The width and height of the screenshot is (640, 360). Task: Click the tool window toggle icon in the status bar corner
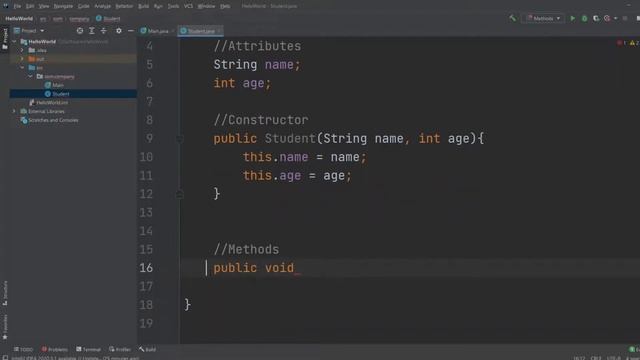pos(5,358)
